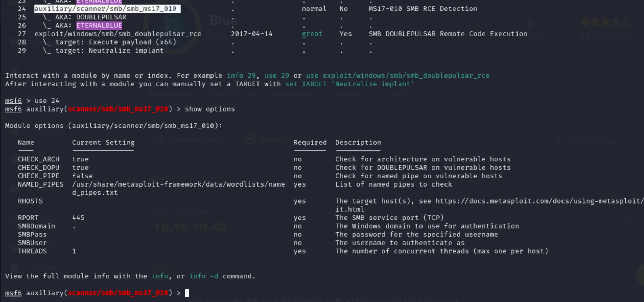Click 'The SMB service port (TCP)' description
644x302 pixels.
coord(389,218)
